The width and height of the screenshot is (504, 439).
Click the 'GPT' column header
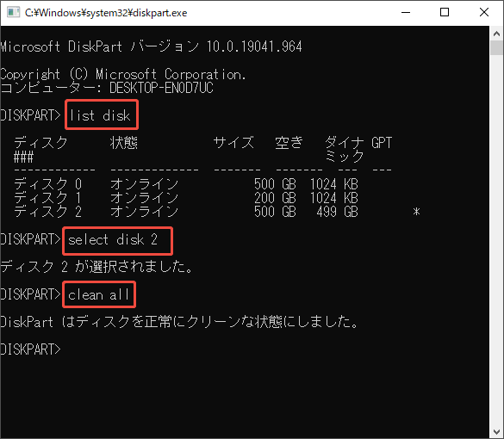(x=382, y=143)
